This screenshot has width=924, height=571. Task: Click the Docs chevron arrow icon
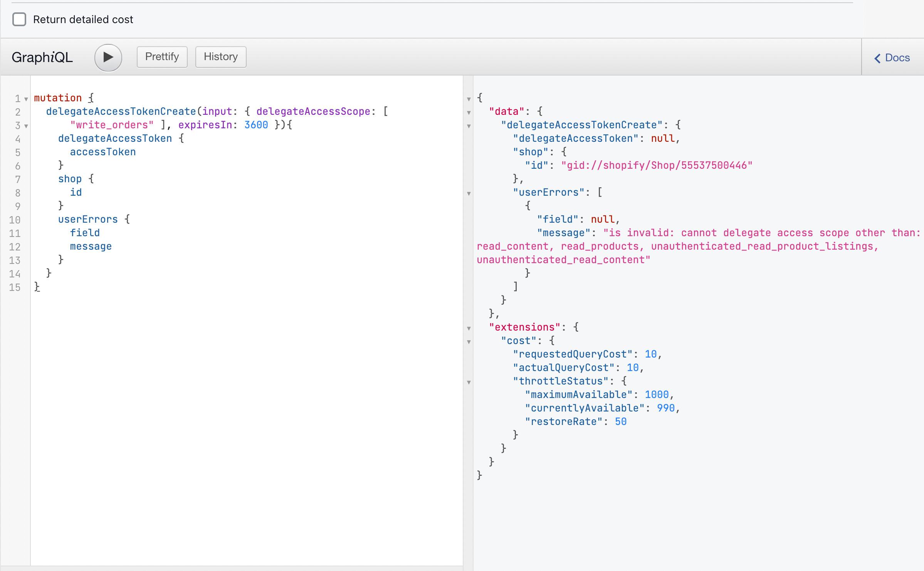[877, 58]
